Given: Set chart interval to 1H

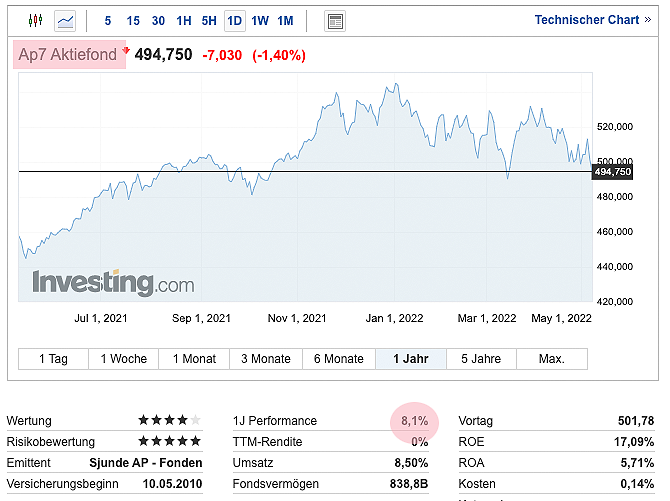Looking at the screenshot, I should (184, 20).
